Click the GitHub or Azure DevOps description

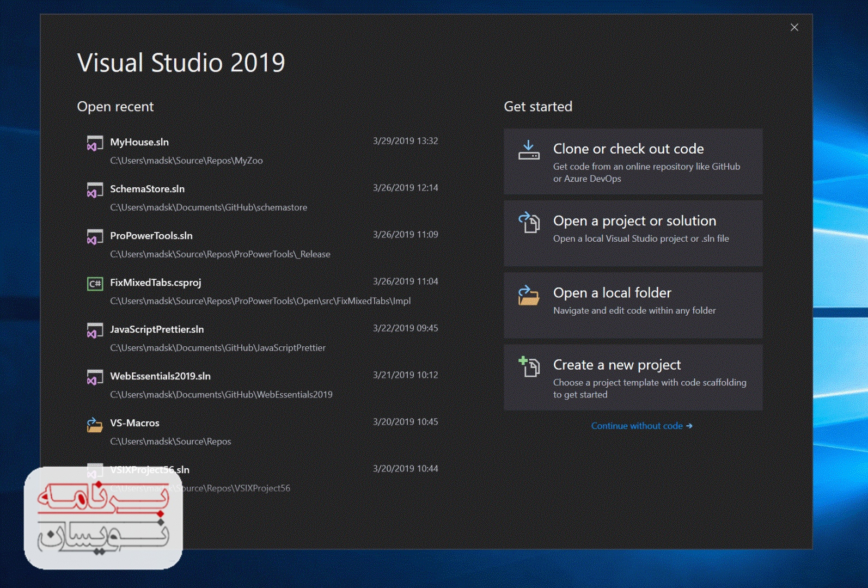(646, 173)
